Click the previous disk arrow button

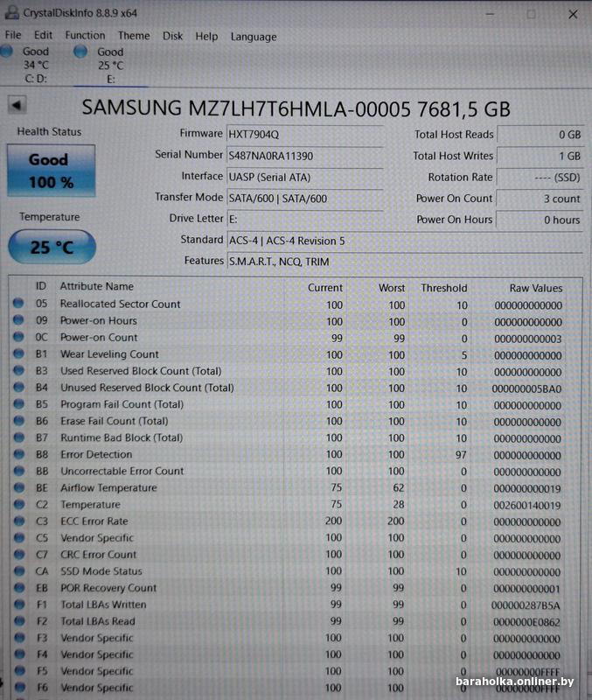pos(17,106)
